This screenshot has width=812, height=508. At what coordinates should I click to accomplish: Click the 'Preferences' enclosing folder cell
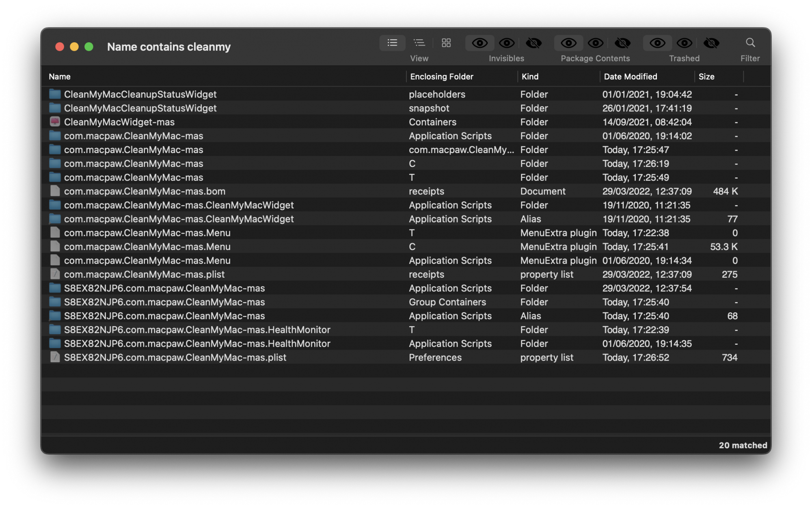435,357
